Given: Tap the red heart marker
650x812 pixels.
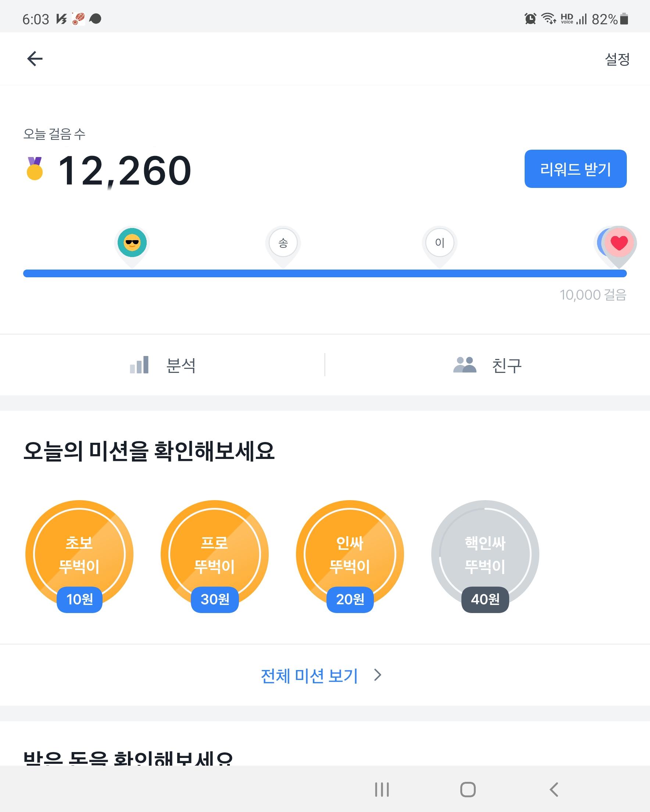Looking at the screenshot, I should [x=619, y=243].
